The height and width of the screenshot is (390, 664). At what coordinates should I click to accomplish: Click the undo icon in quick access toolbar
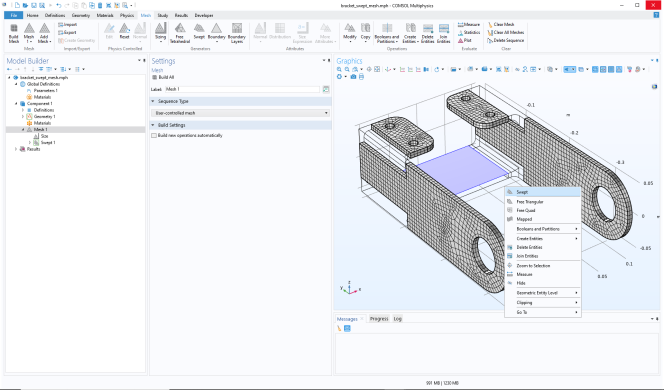(x=58, y=6)
